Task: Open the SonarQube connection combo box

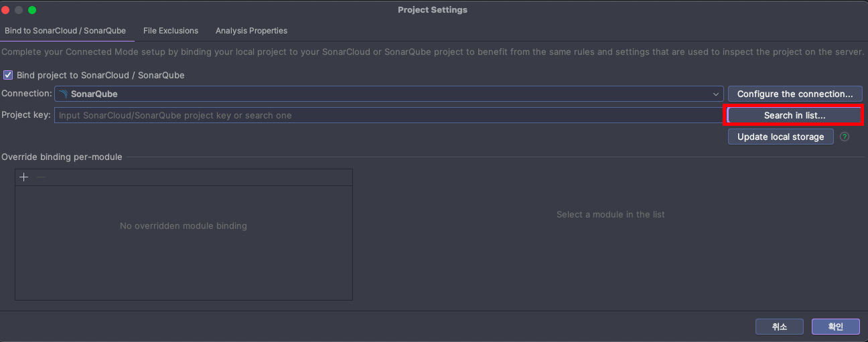Action: tap(388, 94)
